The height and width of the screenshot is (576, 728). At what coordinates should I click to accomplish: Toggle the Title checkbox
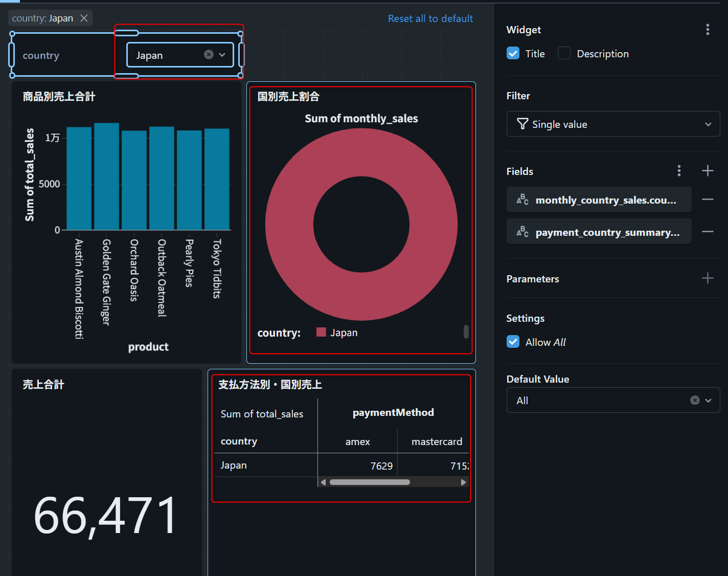(513, 54)
